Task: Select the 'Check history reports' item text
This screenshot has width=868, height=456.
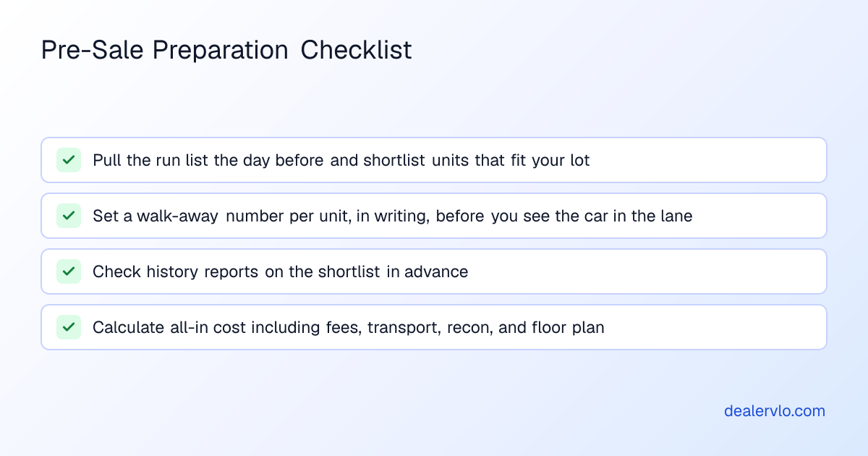Action: point(281,271)
